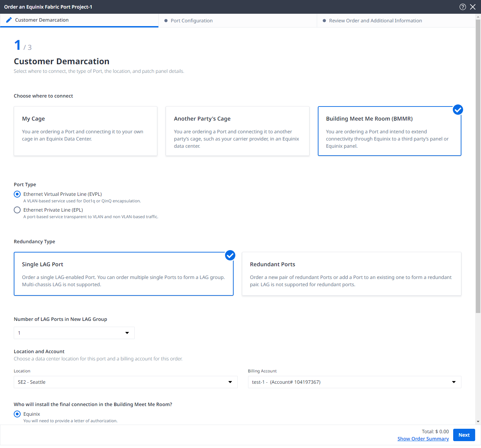Click the 'Location and Account' section label
The width and height of the screenshot is (481, 448).
tap(39, 351)
